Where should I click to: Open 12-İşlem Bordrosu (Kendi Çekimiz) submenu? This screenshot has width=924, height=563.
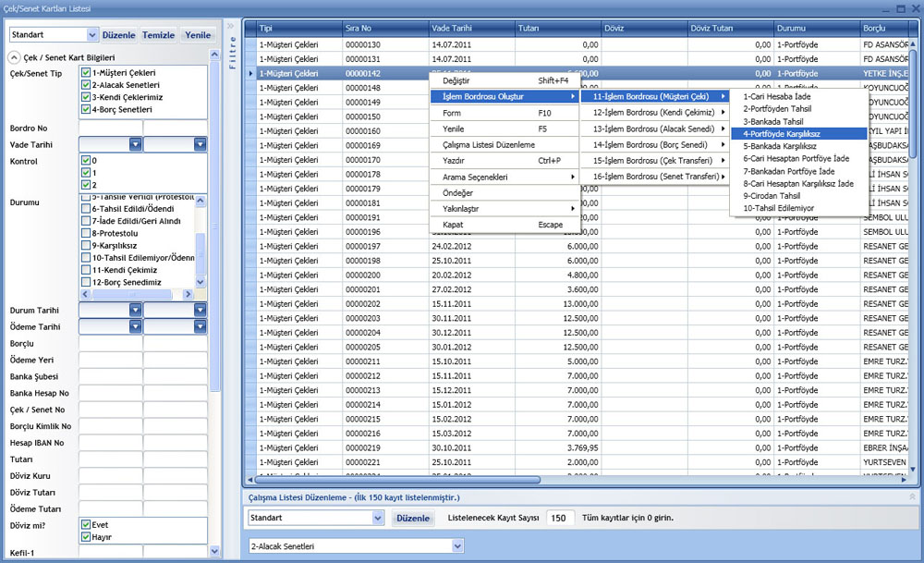655,113
